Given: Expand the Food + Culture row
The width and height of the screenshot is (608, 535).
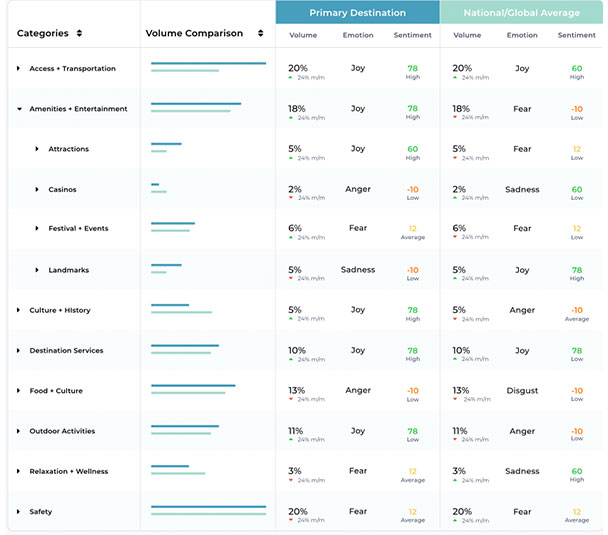Looking at the screenshot, I should click(x=18, y=391).
